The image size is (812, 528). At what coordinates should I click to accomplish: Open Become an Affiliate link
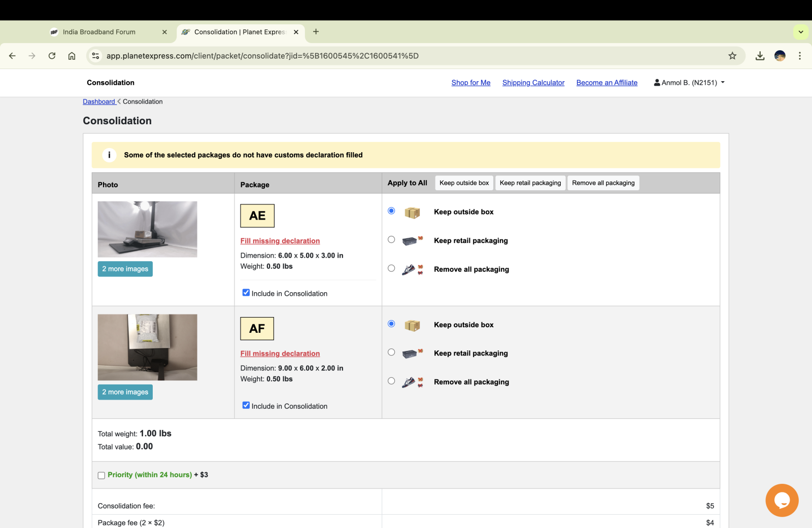point(607,83)
